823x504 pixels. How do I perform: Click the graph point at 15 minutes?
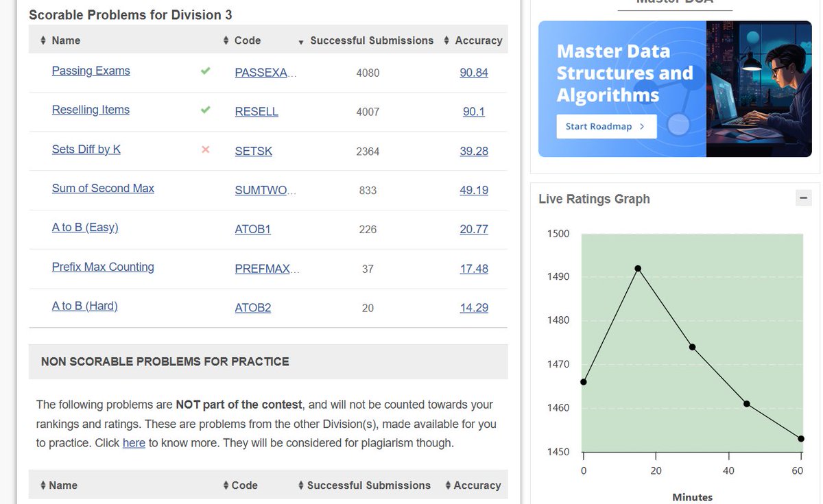pyautogui.click(x=638, y=269)
